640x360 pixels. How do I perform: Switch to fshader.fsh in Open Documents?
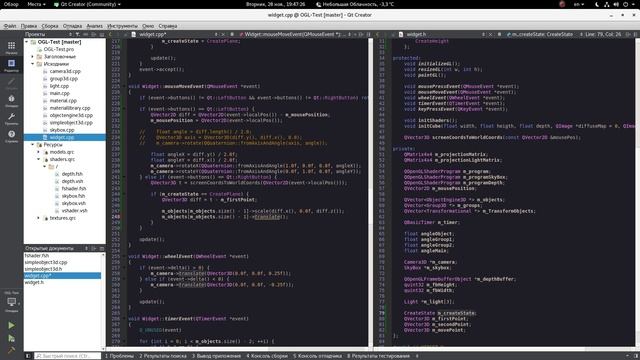(x=37, y=256)
